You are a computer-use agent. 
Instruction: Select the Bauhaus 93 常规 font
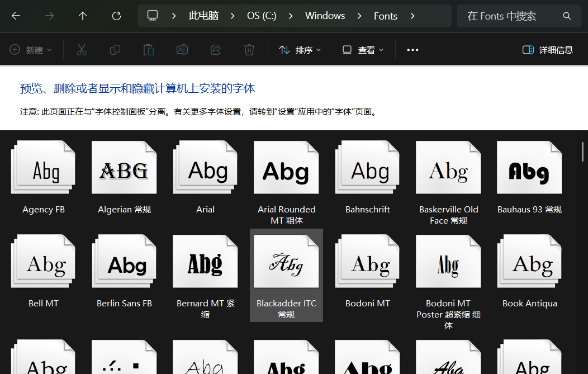(x=529, y=178)
